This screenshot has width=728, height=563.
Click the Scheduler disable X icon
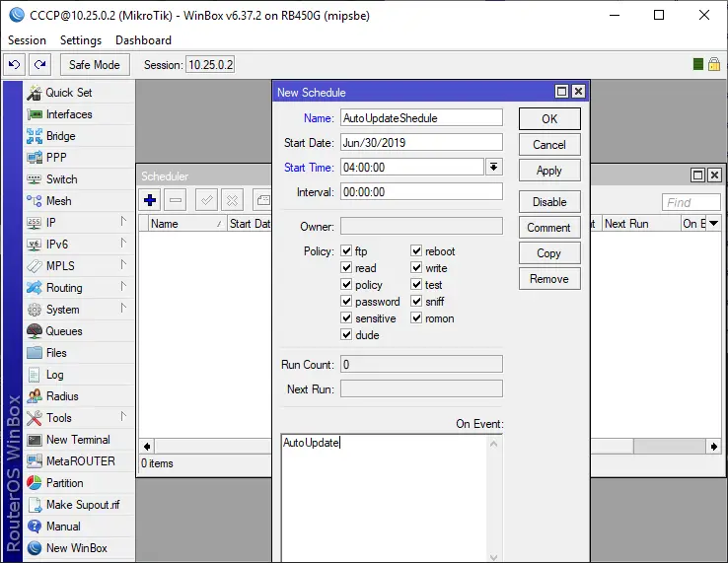[x=232, y=200]
